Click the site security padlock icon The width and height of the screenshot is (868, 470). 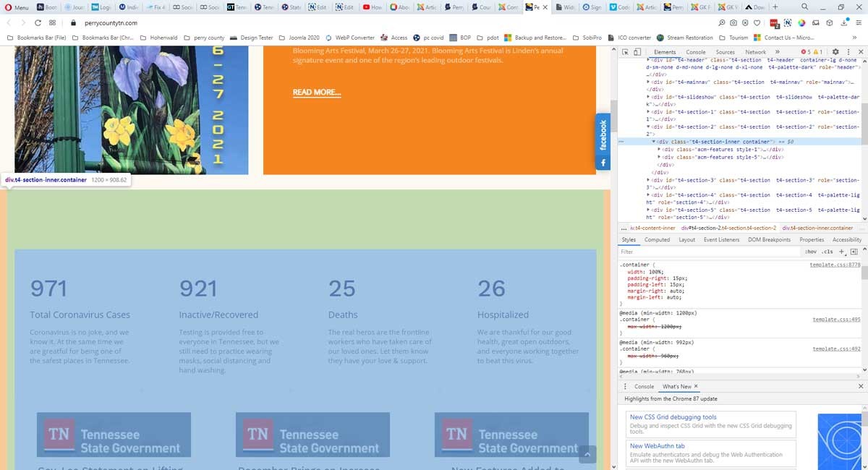click(74, 23)
